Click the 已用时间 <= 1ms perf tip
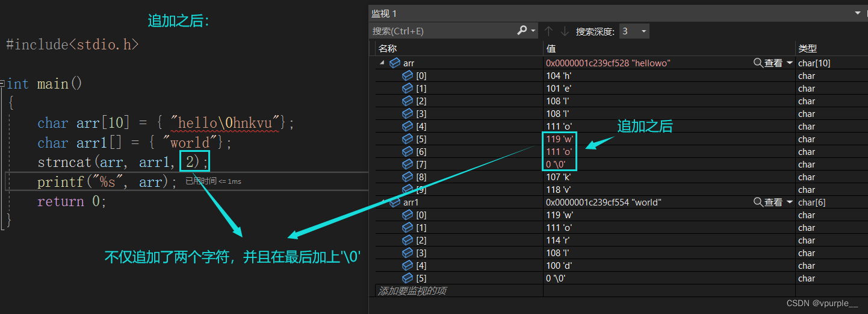Screen dimensions: 868x314 click(213, 181)
